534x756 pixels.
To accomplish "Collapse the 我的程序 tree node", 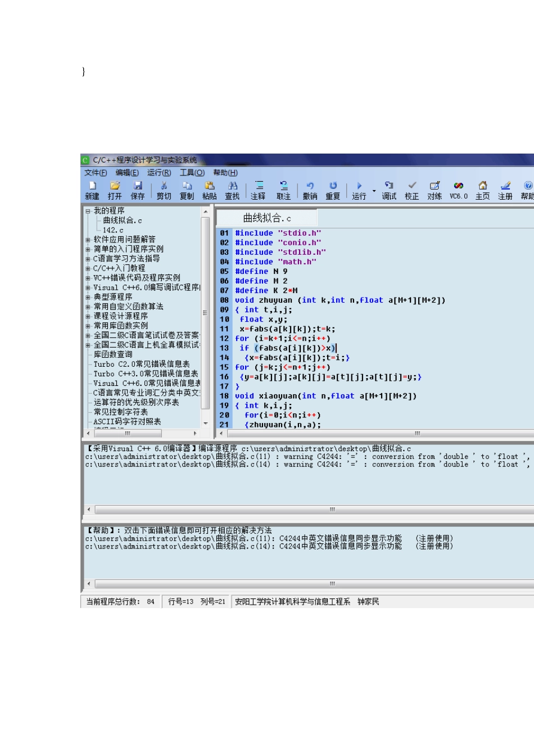I will pyautogui.click(x=88, y=211).
